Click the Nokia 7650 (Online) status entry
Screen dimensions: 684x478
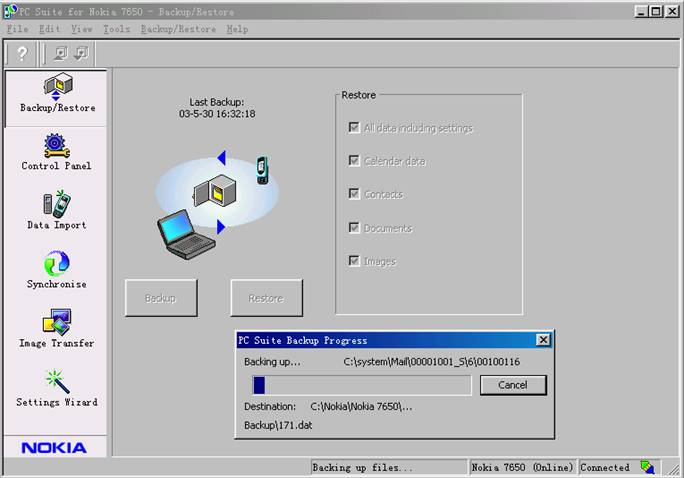pos(522,468)
